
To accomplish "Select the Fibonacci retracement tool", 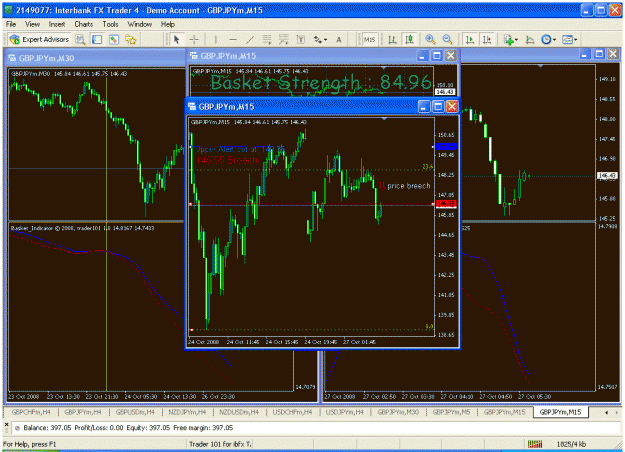I will pyautogui.click(x=283, y=39).
